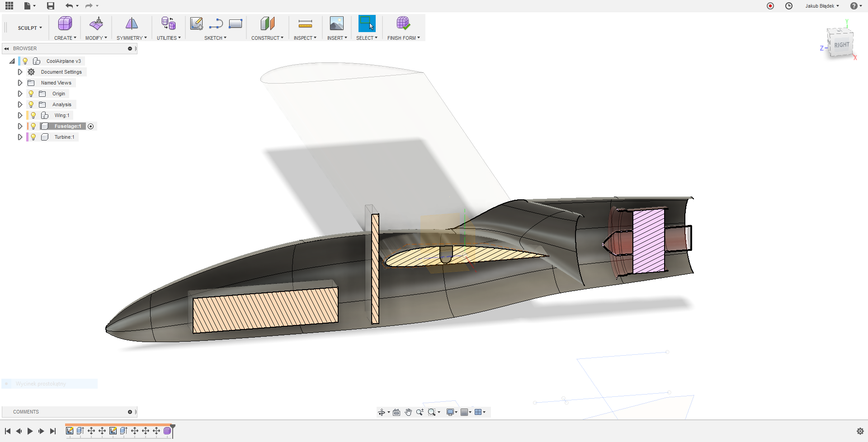The width and height of the screenshot is (868, 442).
Task: Save the document with the floppy icon
Action: 51,6
